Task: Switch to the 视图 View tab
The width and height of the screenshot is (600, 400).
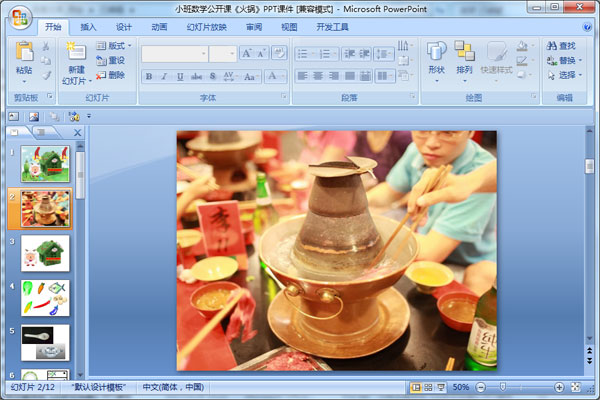Action: (x=289, y=27)
